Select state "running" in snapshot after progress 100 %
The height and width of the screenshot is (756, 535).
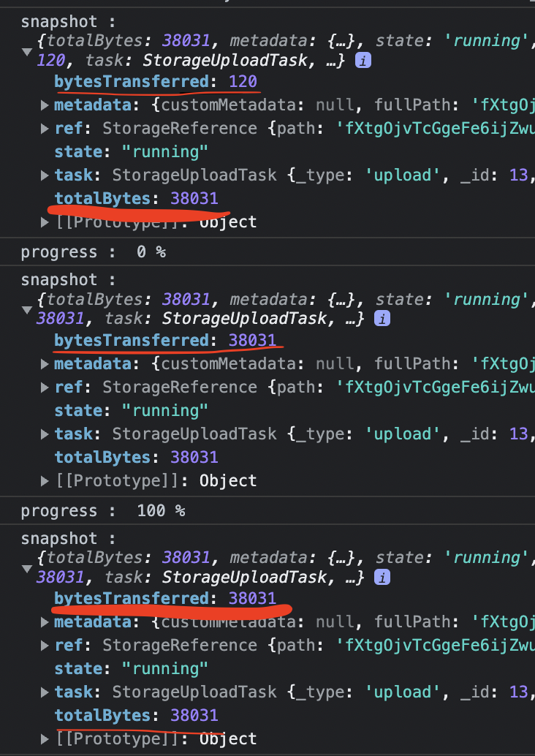click(x=131, y=668)
